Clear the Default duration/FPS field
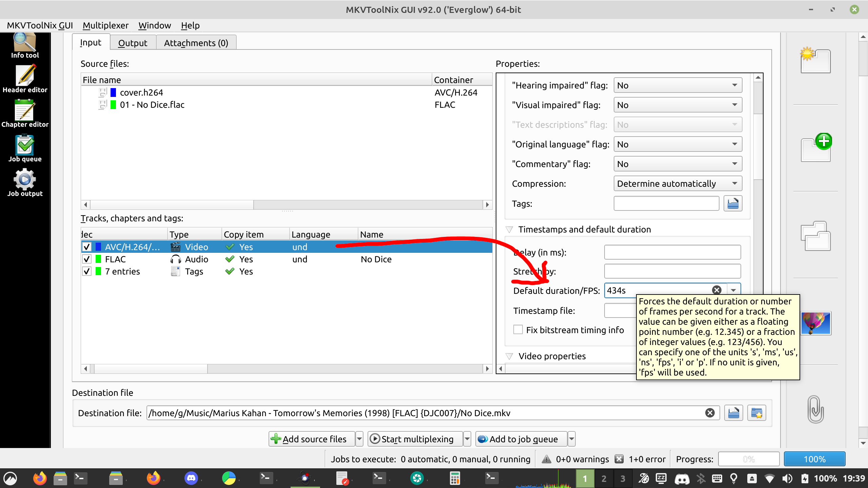The width and height of the screenshot is (868, 488). (716, 290)
